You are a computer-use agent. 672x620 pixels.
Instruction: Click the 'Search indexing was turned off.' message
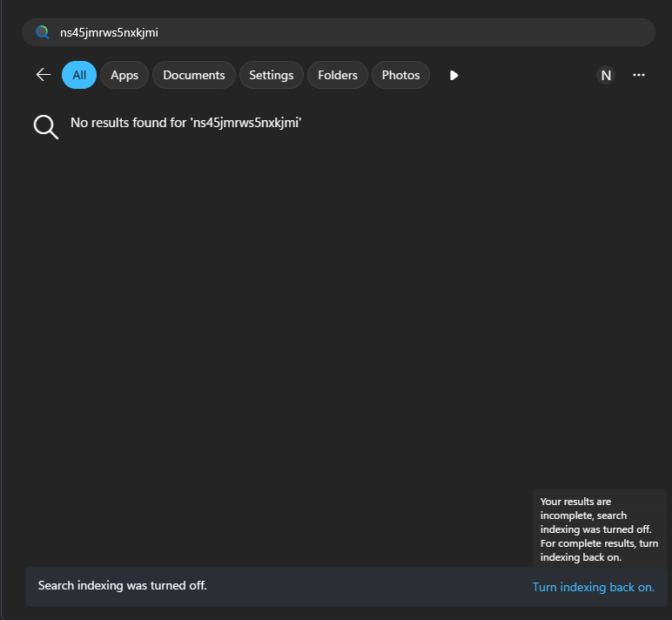[123, 586]
